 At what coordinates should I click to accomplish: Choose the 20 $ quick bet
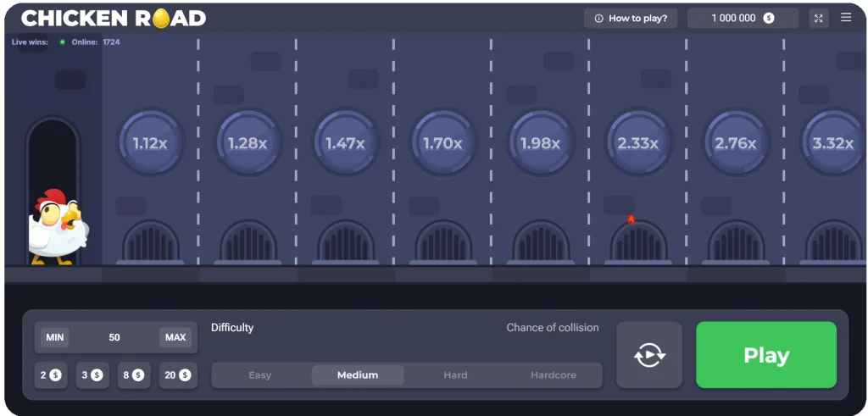tap(178, 375)
